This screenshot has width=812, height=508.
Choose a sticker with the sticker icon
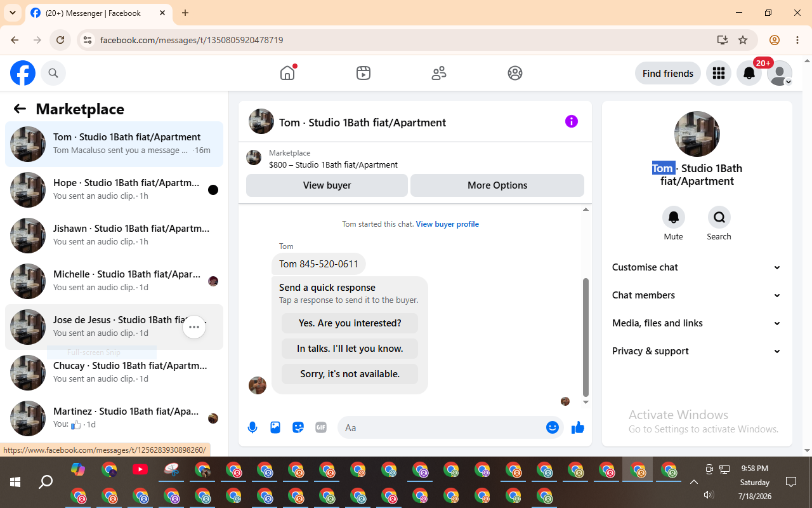coord(298,427)
